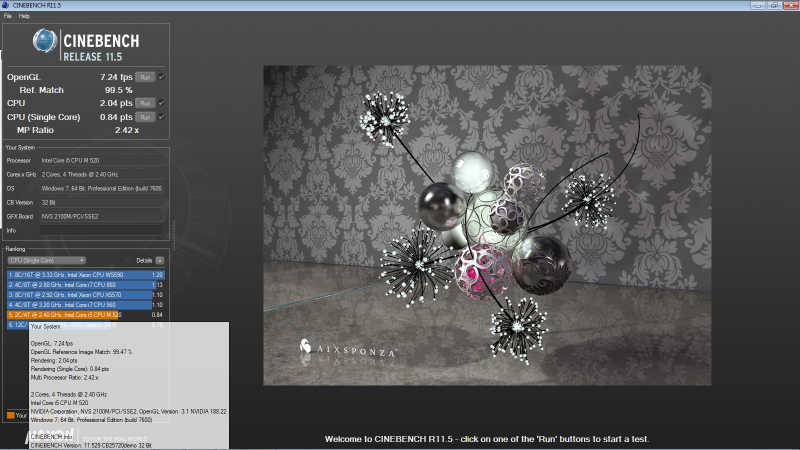Image resolution: width=800 pixels, height=450 pixels.
Task: Toggle the CPU (Single Core) checkbox
Action: (162, 117)
